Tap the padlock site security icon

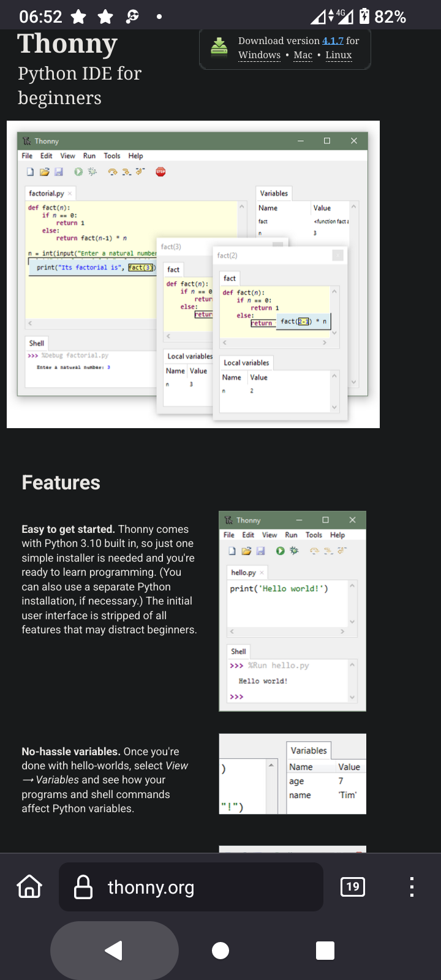tap(83, 887)
